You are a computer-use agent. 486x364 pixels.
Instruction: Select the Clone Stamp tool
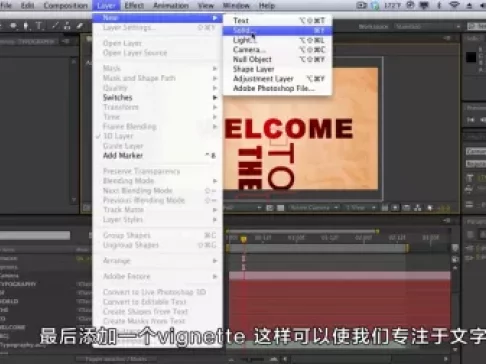[x=68, y=26]
